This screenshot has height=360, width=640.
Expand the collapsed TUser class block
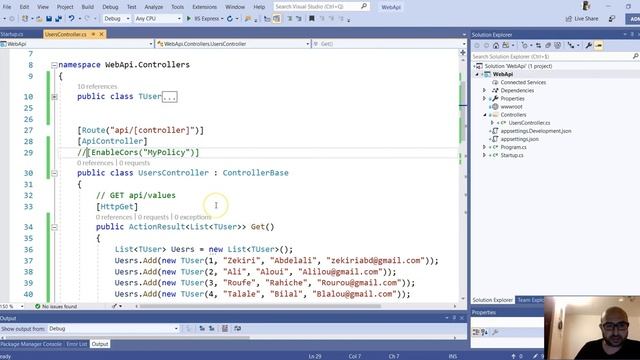[x=54, y=97]
